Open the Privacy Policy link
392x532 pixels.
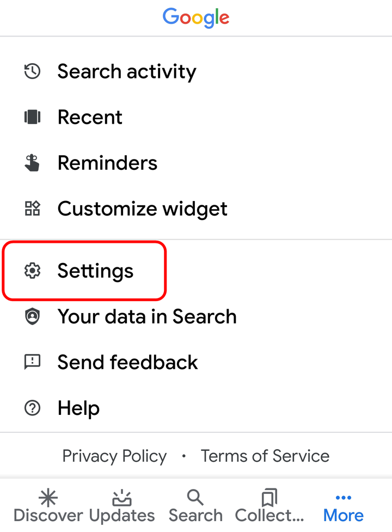click(114, 456)
